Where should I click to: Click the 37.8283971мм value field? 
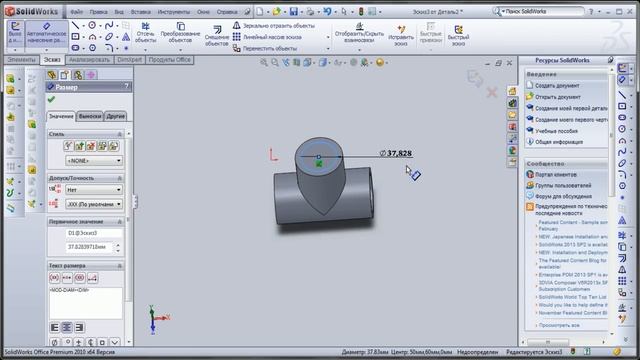click(89, 247)
